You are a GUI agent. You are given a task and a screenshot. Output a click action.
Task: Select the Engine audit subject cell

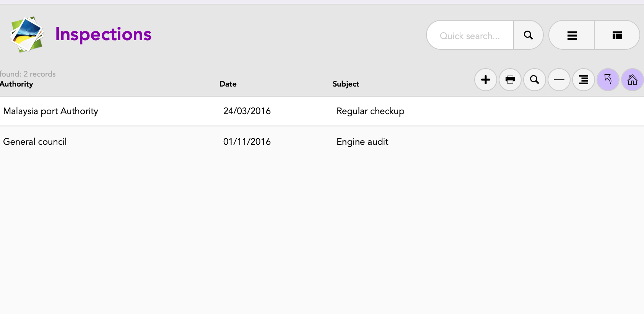coord(362,142)
